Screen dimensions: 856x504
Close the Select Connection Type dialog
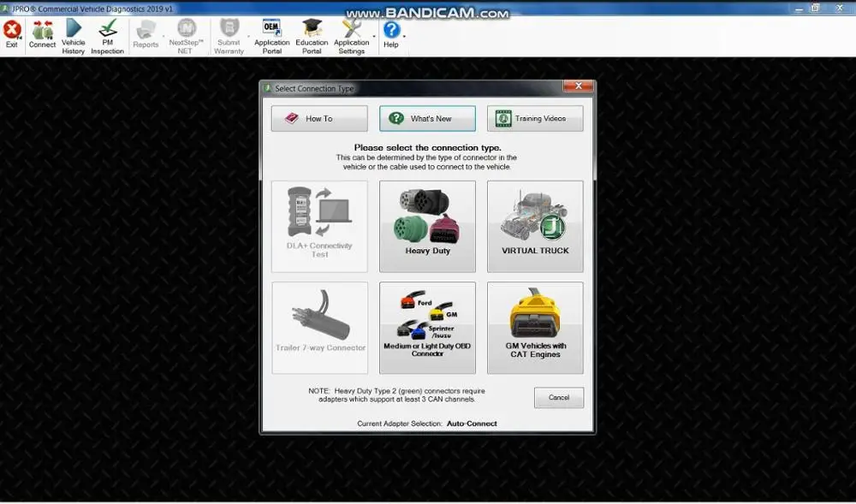pos(578,86)
